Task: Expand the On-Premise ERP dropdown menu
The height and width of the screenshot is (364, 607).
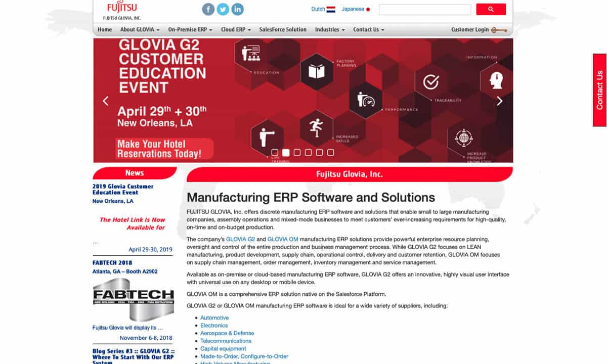Action: (x=190, y=29)
